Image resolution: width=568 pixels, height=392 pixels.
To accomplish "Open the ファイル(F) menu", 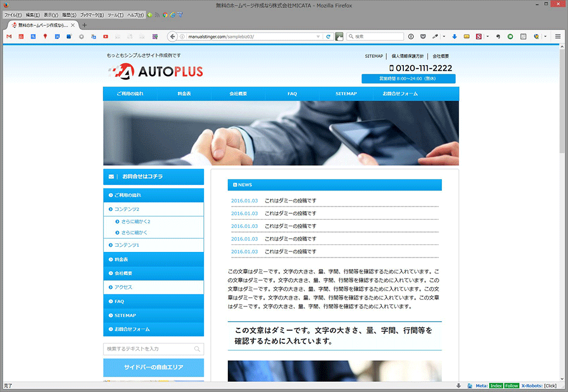I will [13, 15].
